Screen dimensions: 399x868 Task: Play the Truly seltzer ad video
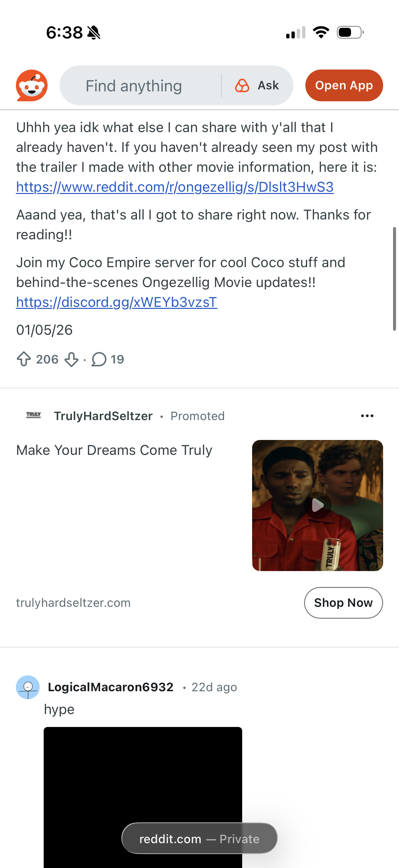tap(317, 505)
